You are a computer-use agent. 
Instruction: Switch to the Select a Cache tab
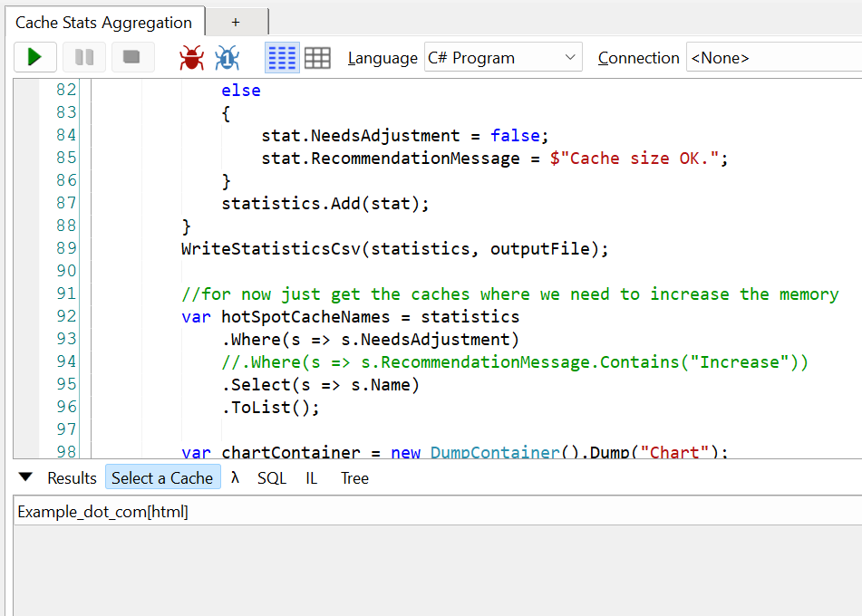[x=162, y=477]
